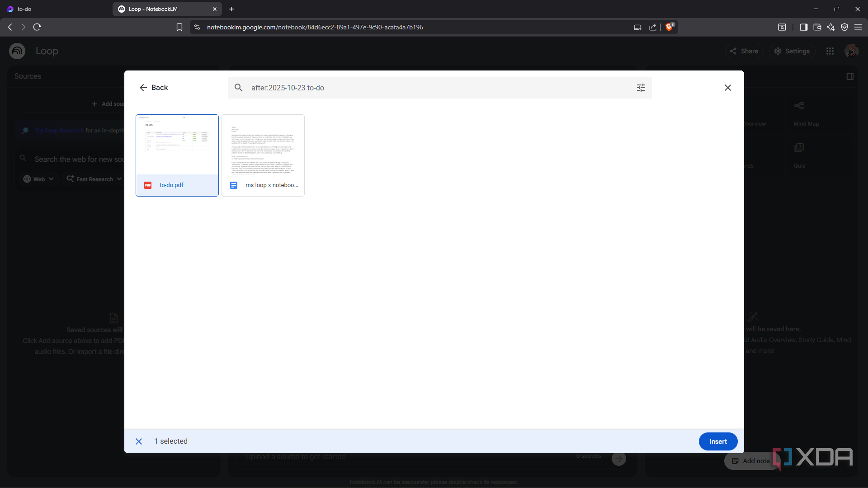The image size is (868, 488).
Task: Go back in browser history
Action: 10,27
